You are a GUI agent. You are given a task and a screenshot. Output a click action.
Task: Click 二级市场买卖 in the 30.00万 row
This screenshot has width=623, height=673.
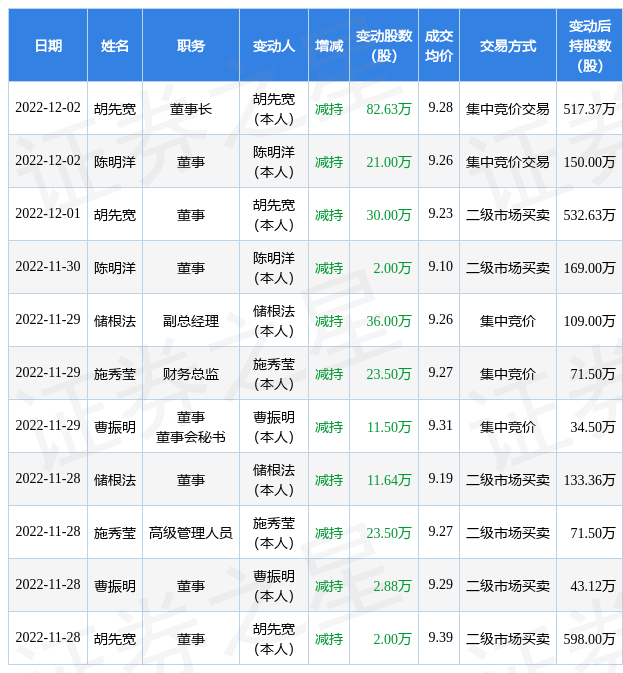point(508,215)
